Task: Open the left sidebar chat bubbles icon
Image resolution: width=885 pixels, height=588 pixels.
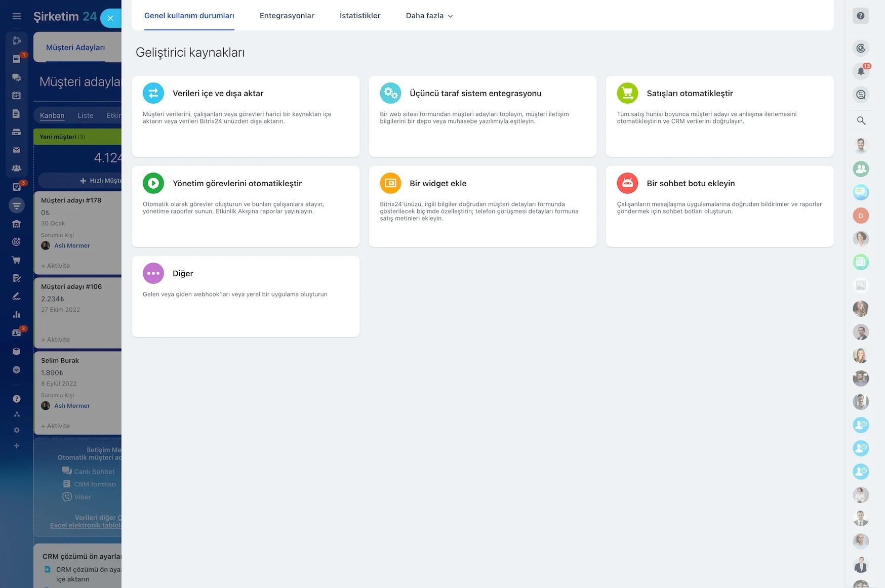Action: (16, 77)
